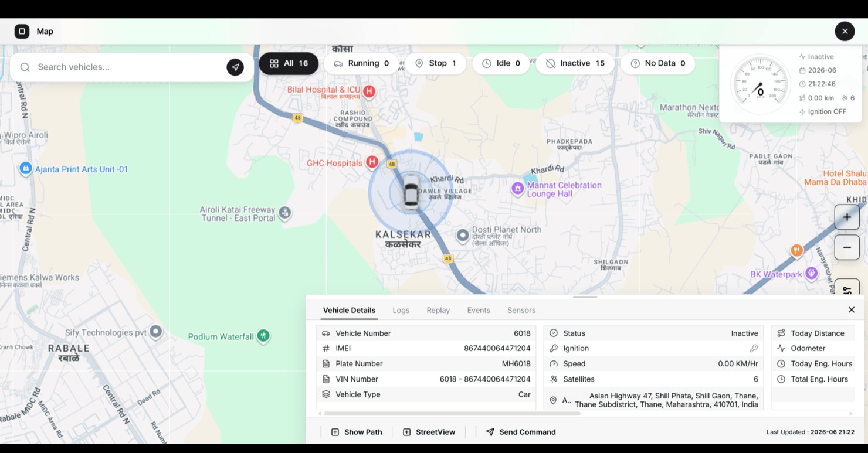Click the IMEI hash icon
The height and width of the screenshot is (453, 868).
pos(326,348)
